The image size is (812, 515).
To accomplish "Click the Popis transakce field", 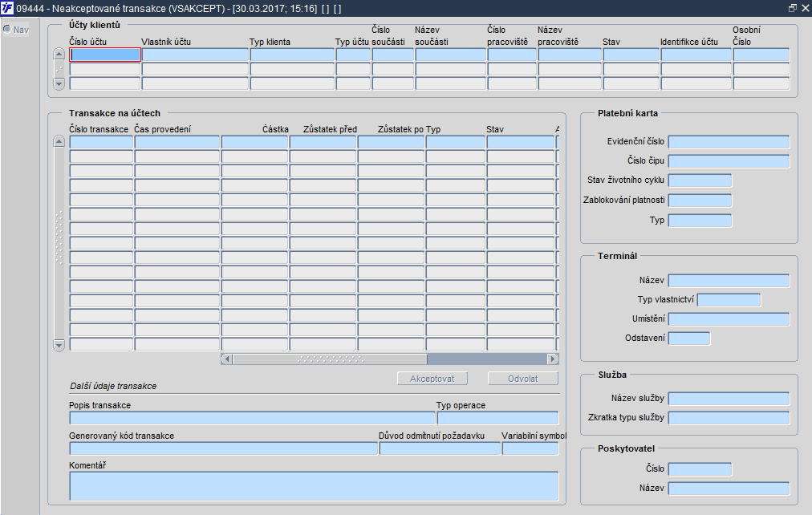I will 252,418.
